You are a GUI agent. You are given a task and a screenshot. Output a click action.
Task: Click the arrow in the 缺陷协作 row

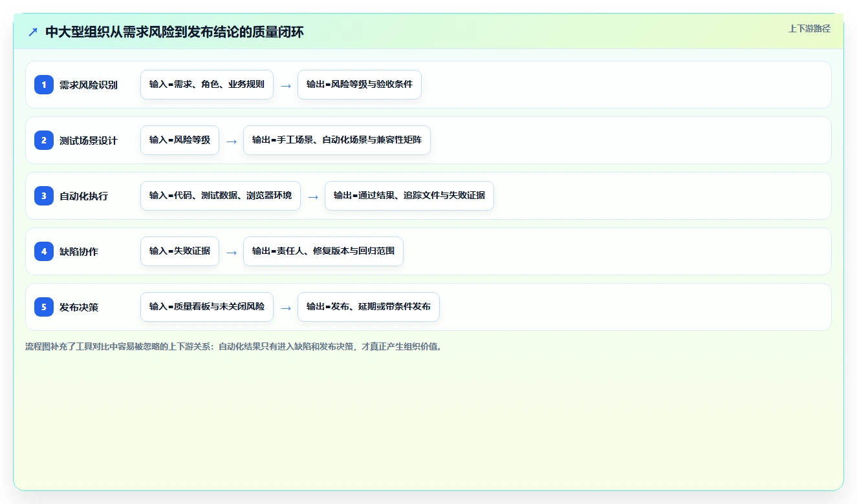tap(232, 252)
